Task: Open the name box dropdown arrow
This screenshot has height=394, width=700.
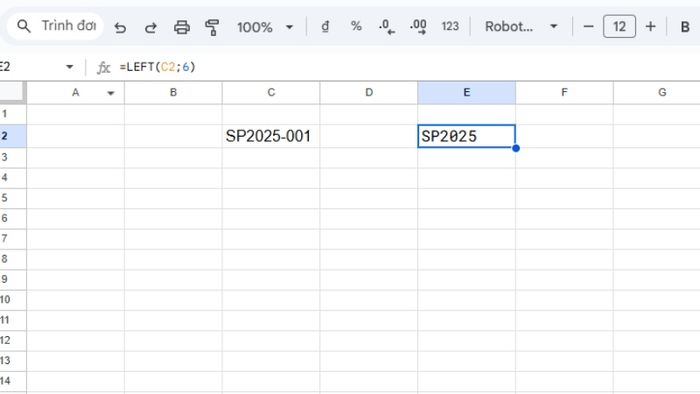Action: pos(69,67)
